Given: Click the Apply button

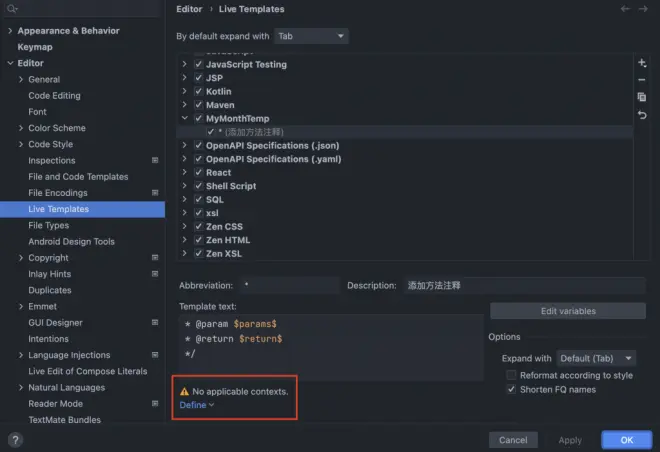Looking at the screenshot, I should click(x=570, y=440).
